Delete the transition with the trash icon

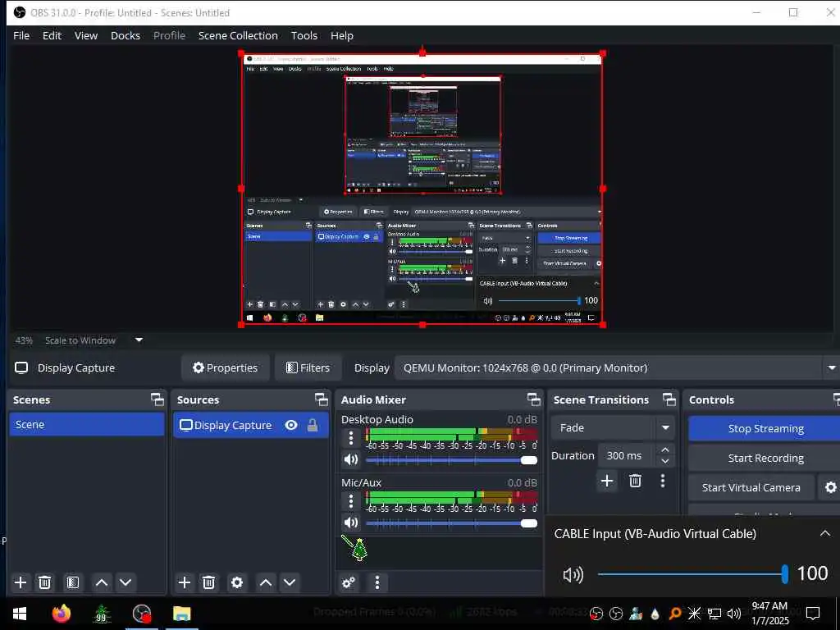tap(636, 481)
